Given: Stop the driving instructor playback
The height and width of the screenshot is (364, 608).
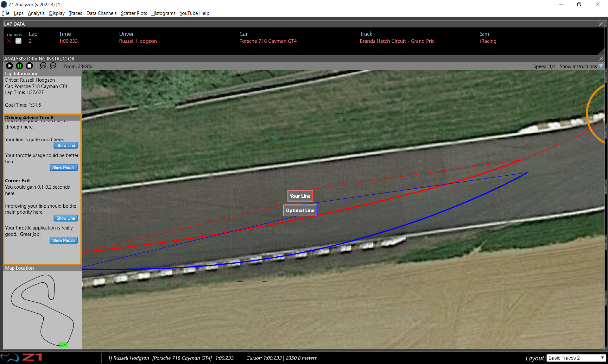Looking at the screenshot, I should 29,66.
